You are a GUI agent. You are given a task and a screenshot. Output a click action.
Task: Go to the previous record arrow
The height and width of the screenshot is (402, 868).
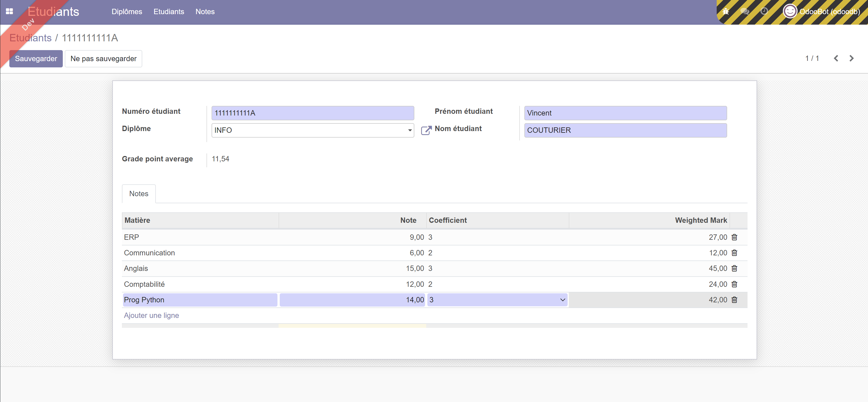click(x=836, y=58)
